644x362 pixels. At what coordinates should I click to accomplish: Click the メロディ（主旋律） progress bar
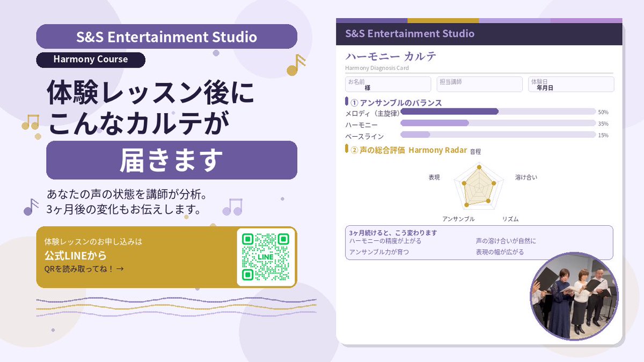click(498, 112)
